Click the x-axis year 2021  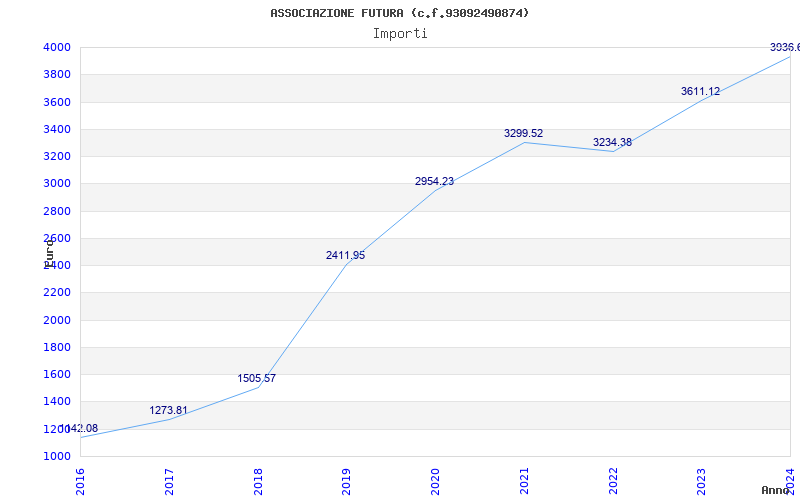524,482
